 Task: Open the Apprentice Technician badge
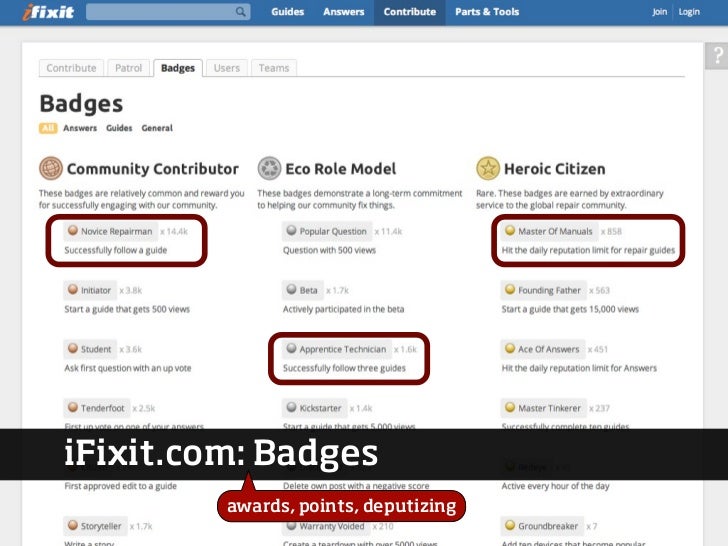pos(337,349)
